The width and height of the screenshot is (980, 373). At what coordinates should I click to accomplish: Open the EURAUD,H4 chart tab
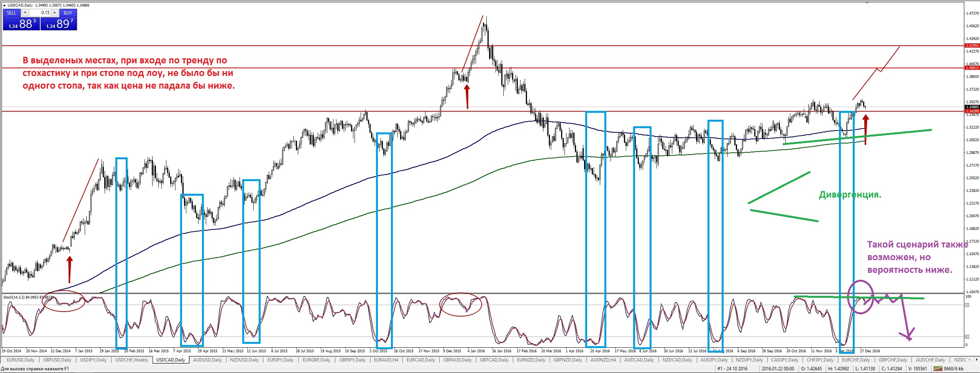coord(386,360)
